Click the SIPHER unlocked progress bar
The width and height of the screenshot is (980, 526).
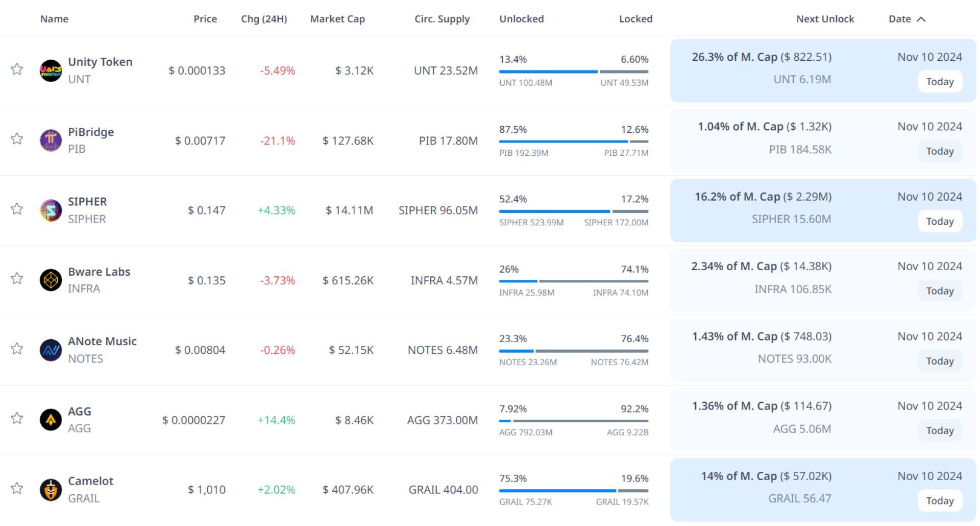[554, 211]
